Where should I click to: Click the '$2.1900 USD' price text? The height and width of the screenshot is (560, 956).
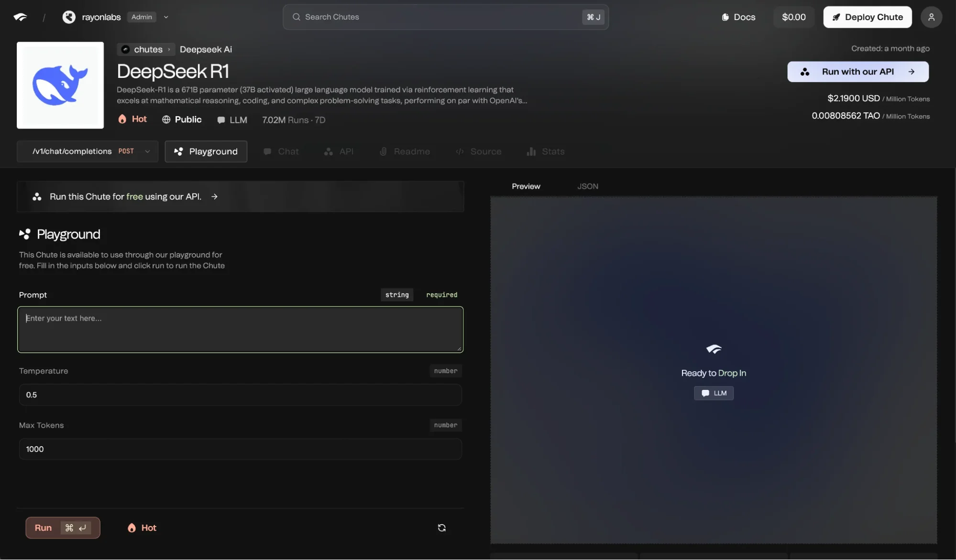[x=854, y=98]
